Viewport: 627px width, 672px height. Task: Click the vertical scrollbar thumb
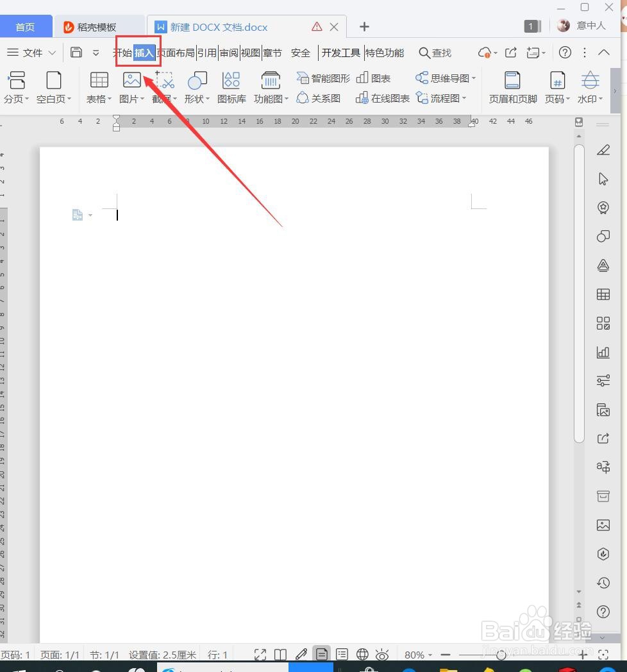tap(579, 294)
